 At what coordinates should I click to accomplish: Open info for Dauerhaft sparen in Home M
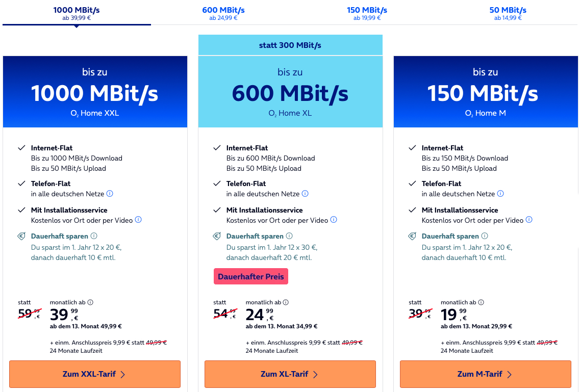(485, 236)
